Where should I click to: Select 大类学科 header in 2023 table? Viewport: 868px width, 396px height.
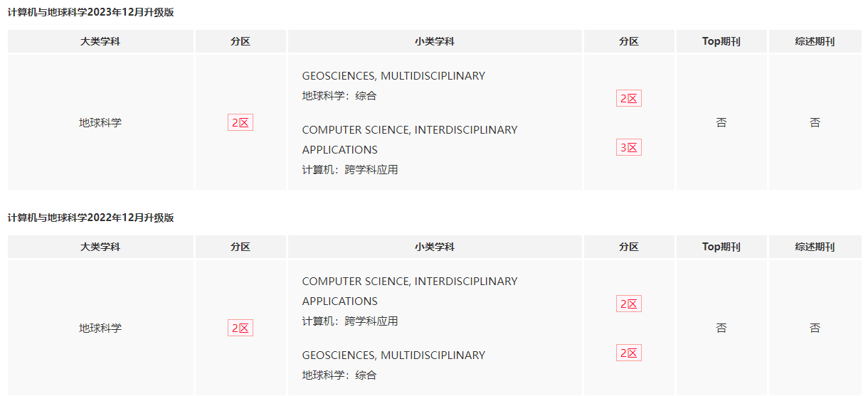[x=100, y=41]
